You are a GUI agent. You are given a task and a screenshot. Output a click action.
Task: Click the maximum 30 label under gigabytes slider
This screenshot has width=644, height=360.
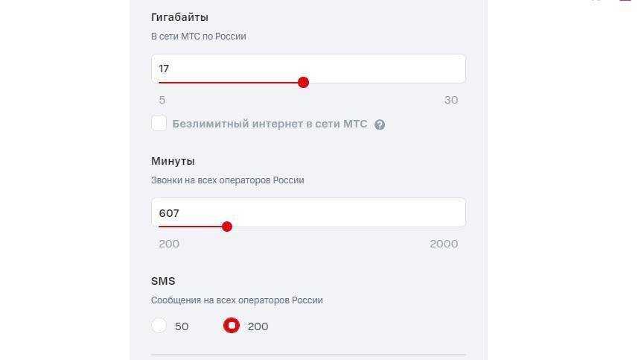click(451, 100)
